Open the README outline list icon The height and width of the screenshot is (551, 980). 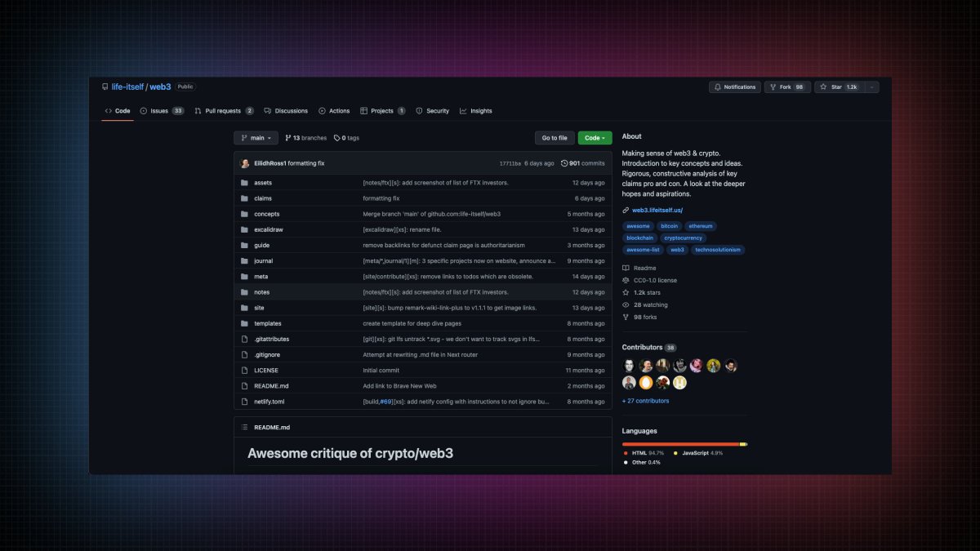pos(244,427)
